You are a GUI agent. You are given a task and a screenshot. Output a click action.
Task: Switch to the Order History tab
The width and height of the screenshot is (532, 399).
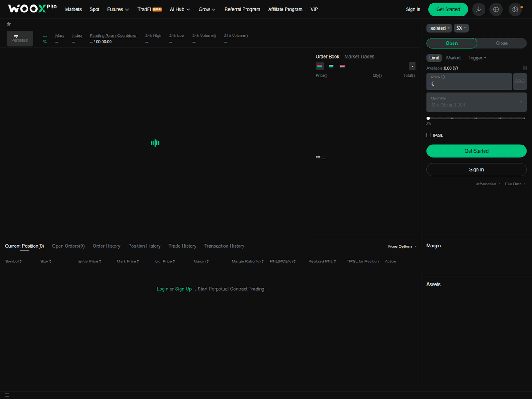(106, 246)
